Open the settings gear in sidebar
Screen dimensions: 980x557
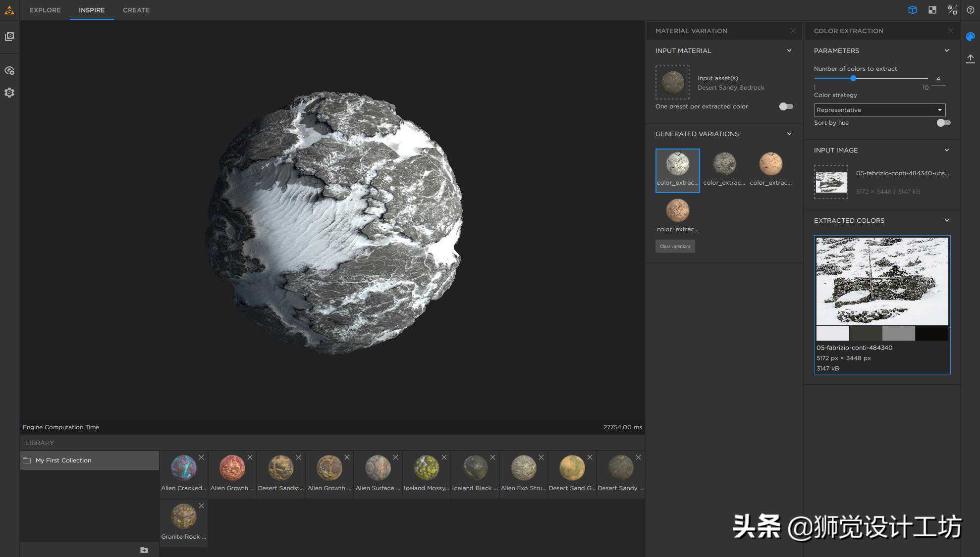coord(9,93)
